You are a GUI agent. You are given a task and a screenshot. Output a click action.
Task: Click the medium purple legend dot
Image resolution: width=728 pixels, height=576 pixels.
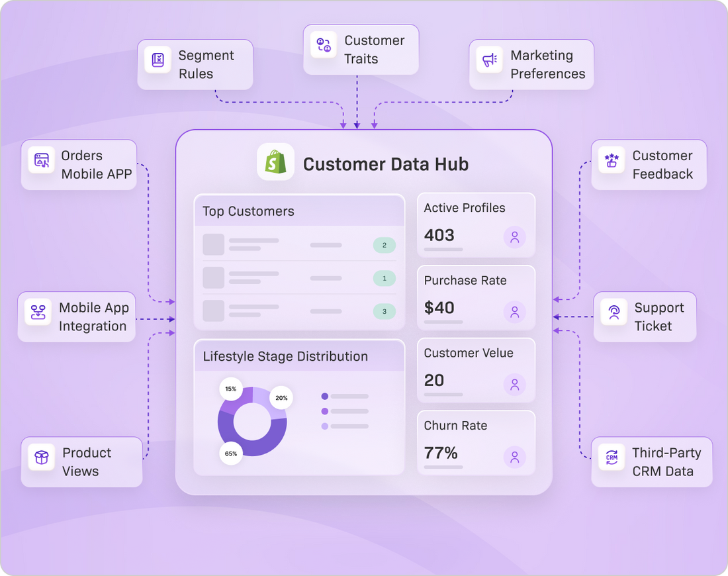[x=325, y=411]
